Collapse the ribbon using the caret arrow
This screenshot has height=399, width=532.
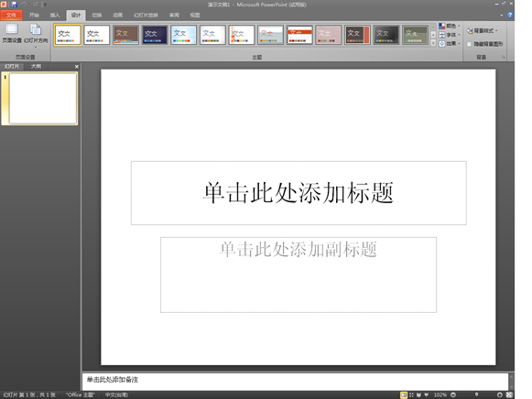tap(502, 16)
